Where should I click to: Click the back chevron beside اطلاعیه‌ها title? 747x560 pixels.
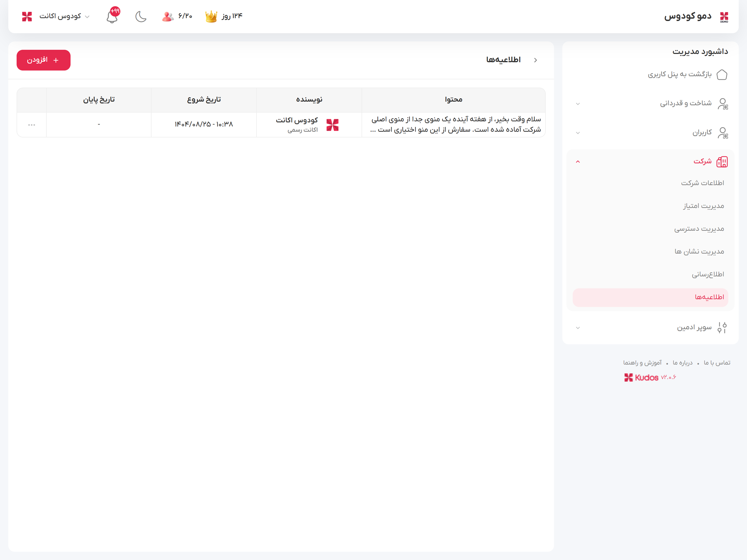point(536,60)
